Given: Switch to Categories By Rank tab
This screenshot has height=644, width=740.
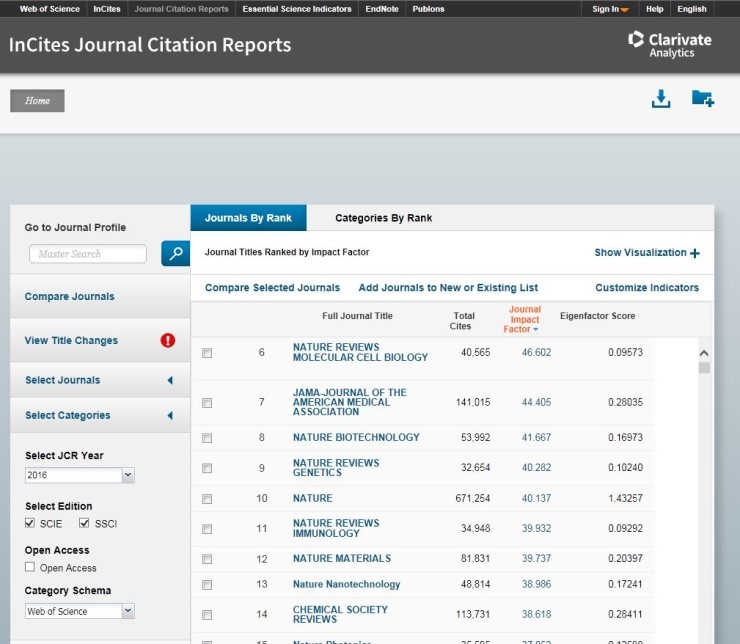Looking at the screenshot, I should point(383,218).
